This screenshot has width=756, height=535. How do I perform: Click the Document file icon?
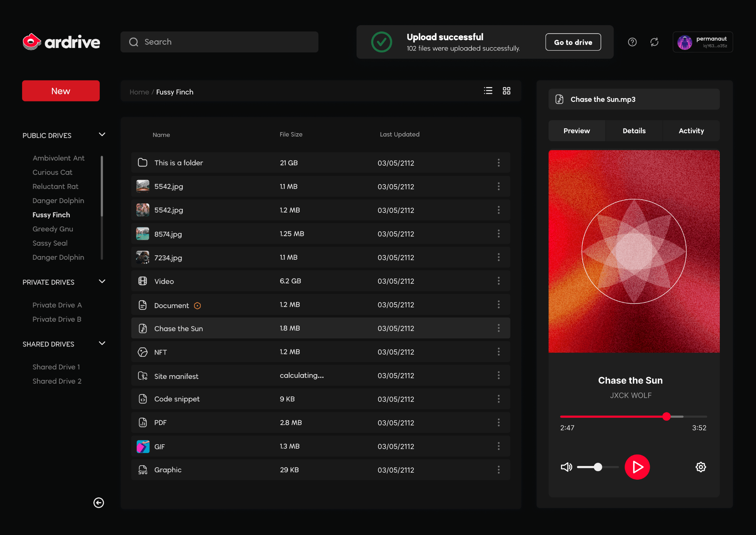tap(142, 305)
